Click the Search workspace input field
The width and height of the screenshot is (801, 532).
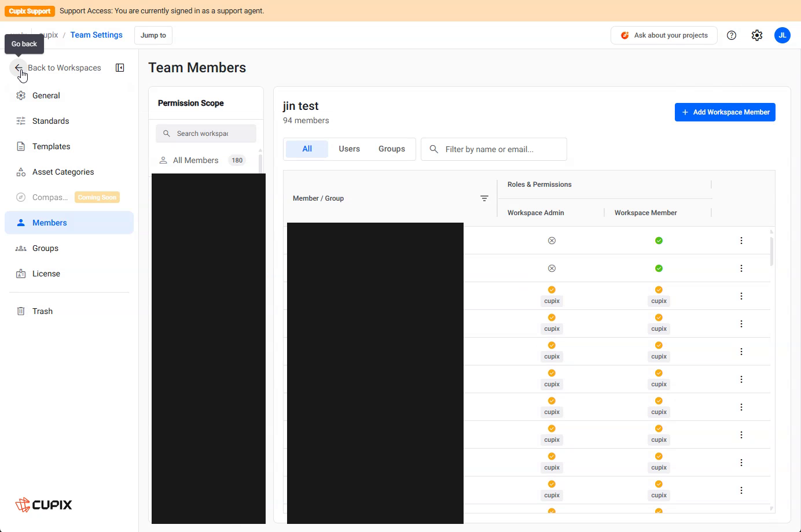coord(206,134)
